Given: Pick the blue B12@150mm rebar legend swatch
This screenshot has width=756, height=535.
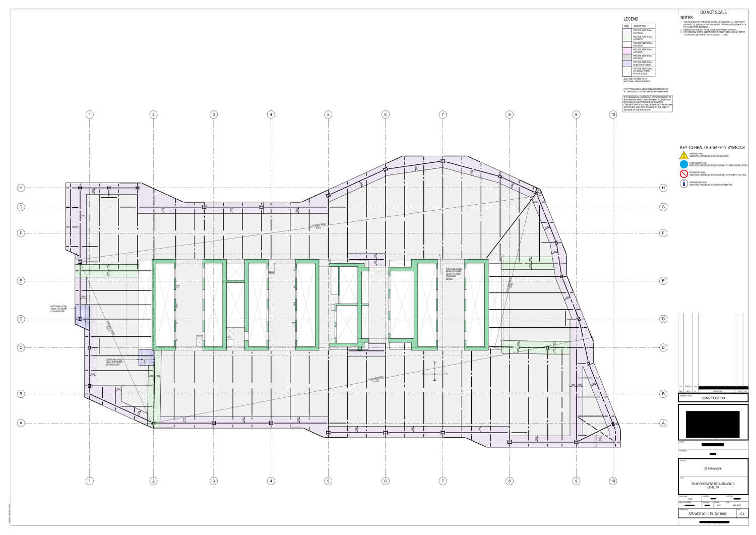Looking at the screenshot, I should click(x=627, y=64).
